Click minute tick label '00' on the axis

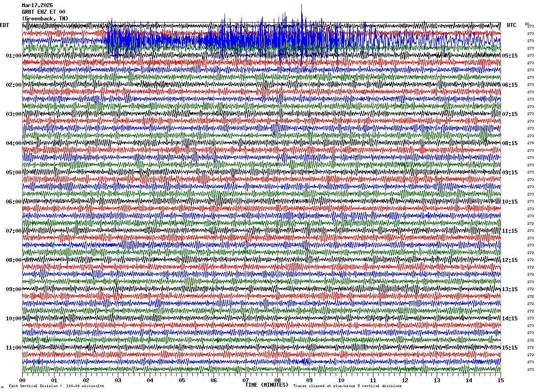tap(23, 380)
